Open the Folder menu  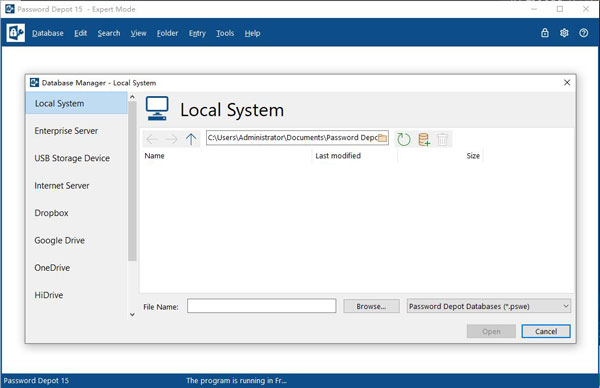point(167,33)
